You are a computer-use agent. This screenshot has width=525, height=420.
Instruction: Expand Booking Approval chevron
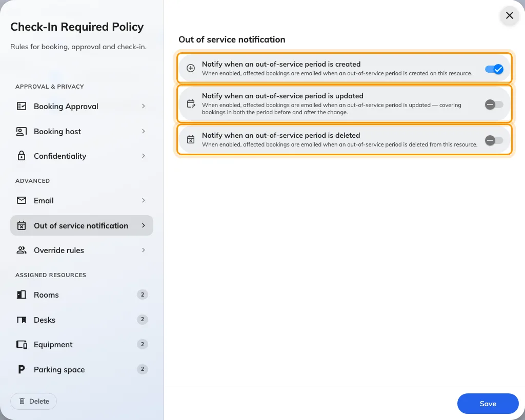(x=144, y=106)
